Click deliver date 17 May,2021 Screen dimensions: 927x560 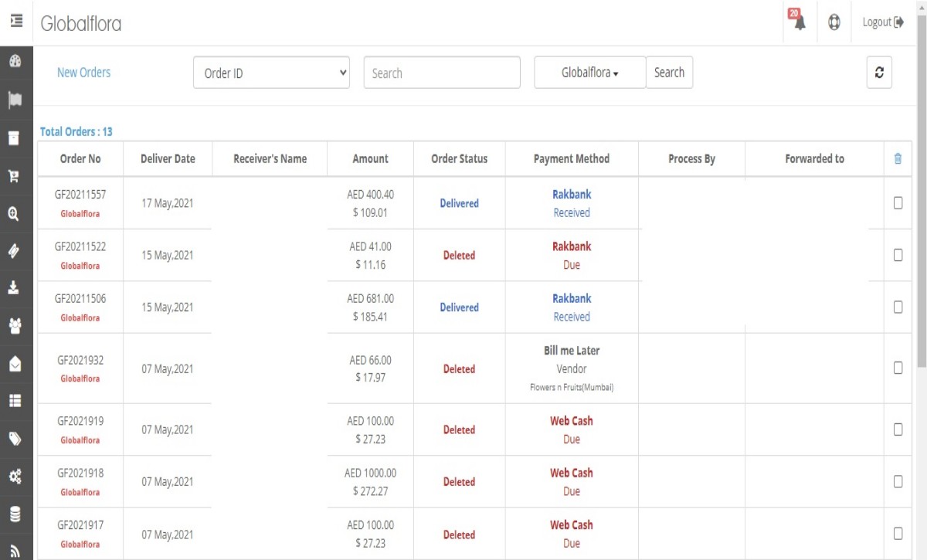(x=168, y=203)
